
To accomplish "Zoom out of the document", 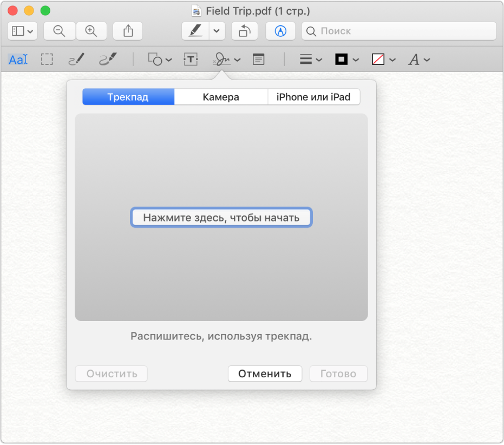I will pos(60,31).
